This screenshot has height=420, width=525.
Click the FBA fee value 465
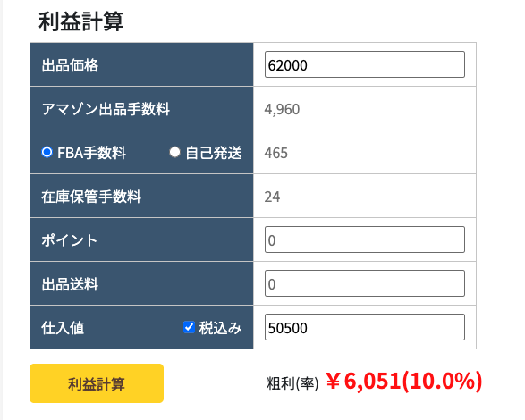275,153
